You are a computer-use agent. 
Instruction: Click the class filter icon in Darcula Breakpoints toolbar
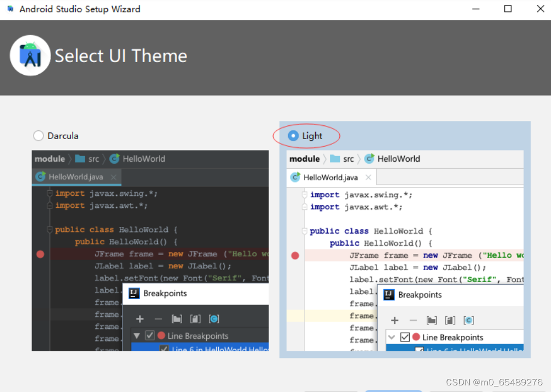[214, 319]
